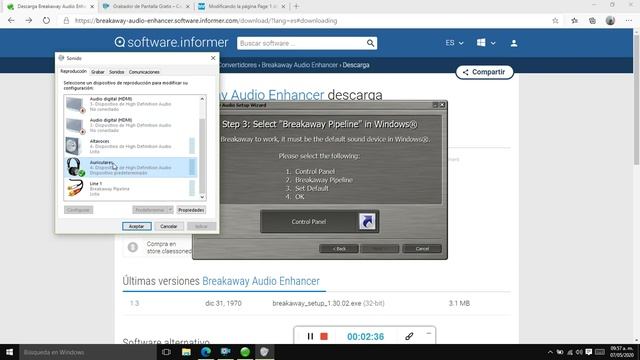Click the Breakaway Audio Enhancer breadcrumb link

coord(300,65)
